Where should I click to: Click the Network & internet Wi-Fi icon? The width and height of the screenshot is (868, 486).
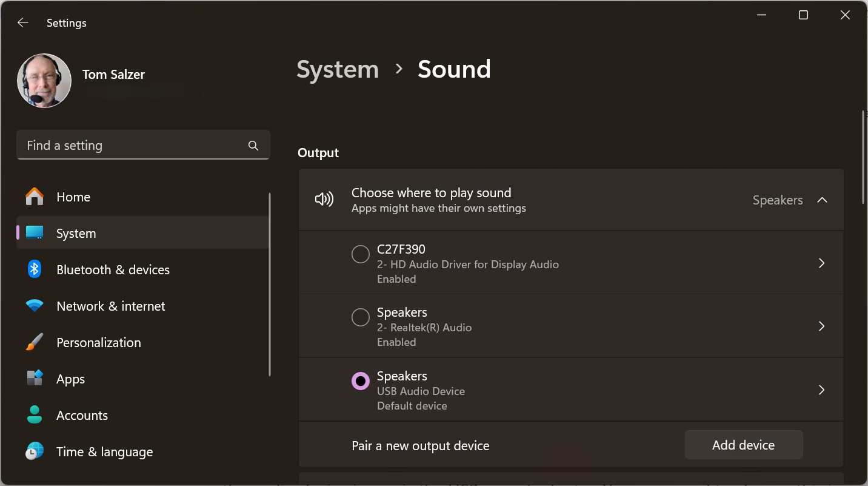35,306
